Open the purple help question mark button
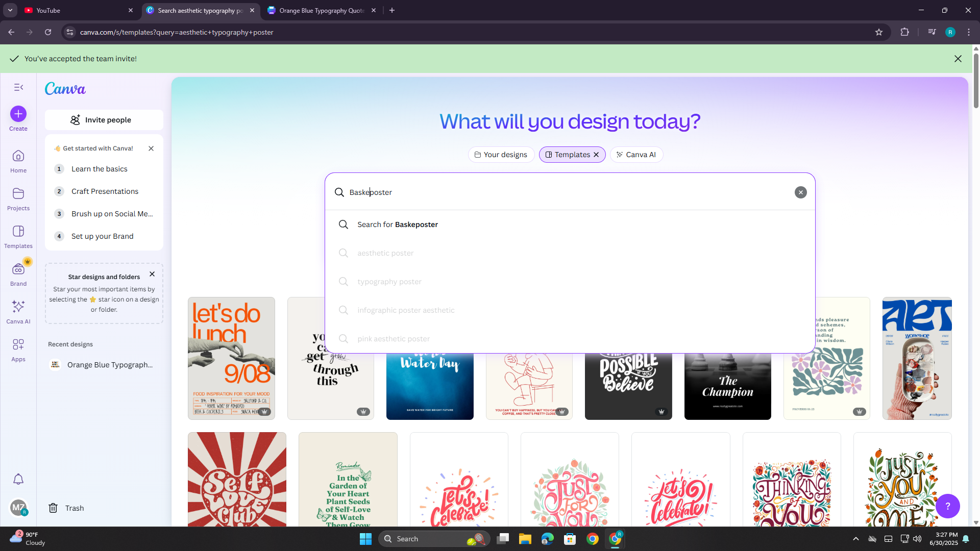 click(x=948, y=506)
